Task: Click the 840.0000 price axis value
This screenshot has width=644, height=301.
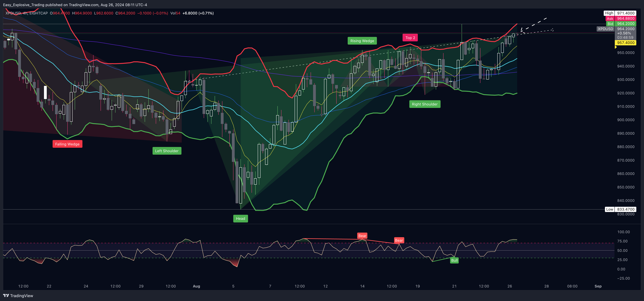Action: [x=626, y=200]
